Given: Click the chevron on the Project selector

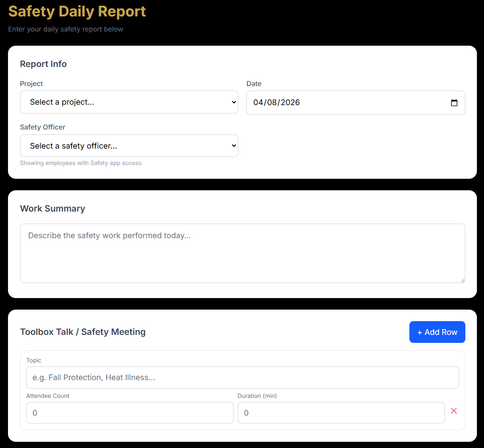Looking at the screenshot, I should pyautogui.click(x=234, y=102).
